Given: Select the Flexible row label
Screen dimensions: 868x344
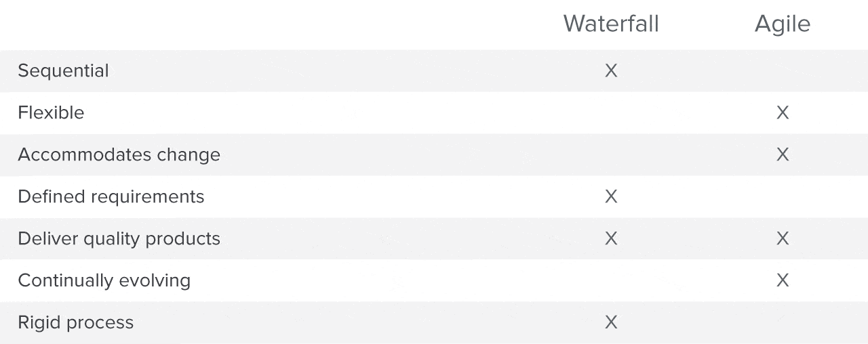Looking at the screenshot, I should [51, 112].
